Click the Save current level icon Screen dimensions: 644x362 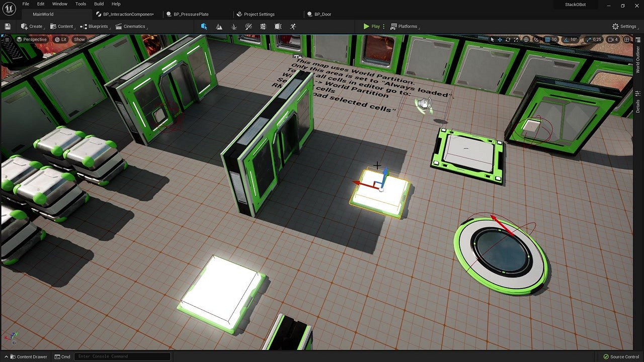(8, 26)
